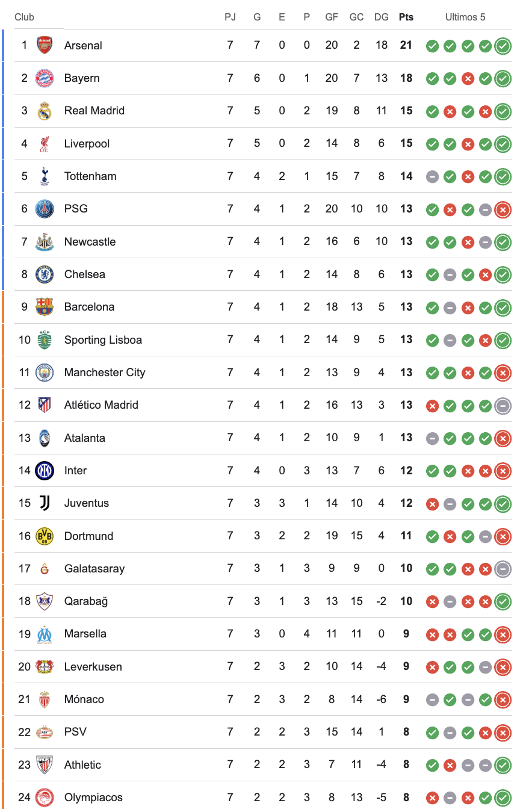Click the Juventus logo icon

[45, 503]
